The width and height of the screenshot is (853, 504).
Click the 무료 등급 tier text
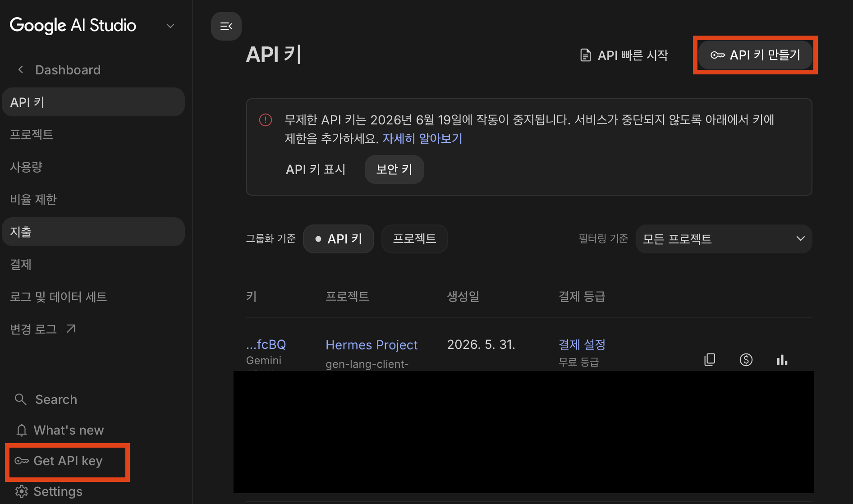578,362
